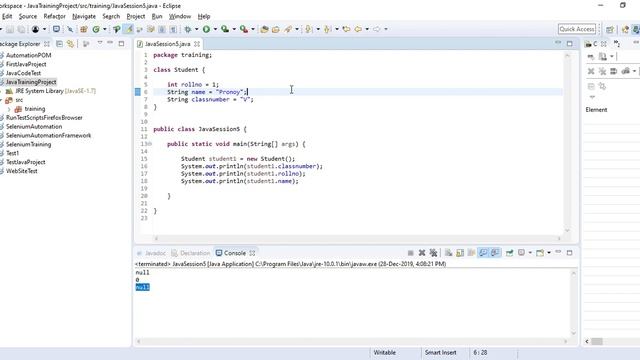
Task: Click the Run External Tools icon
Action: pos(244,29)
